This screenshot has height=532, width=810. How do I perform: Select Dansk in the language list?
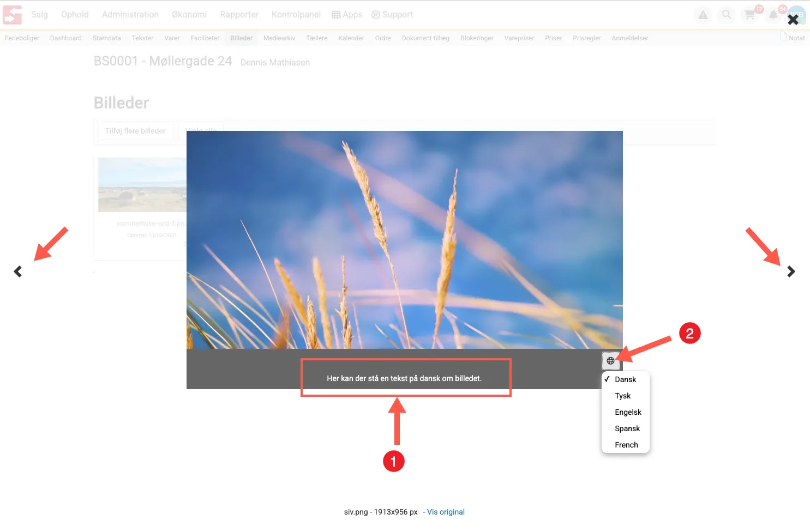(x=625, y=379)
